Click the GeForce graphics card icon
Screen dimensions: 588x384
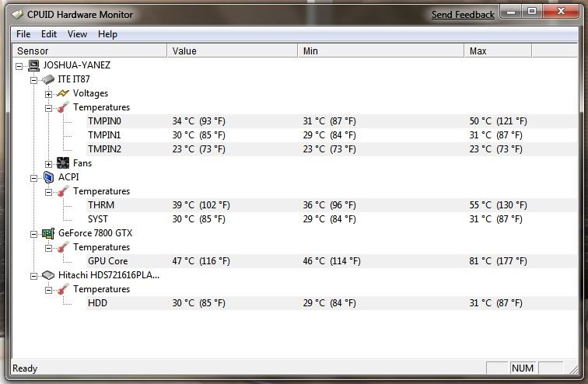tap(48, 233)
